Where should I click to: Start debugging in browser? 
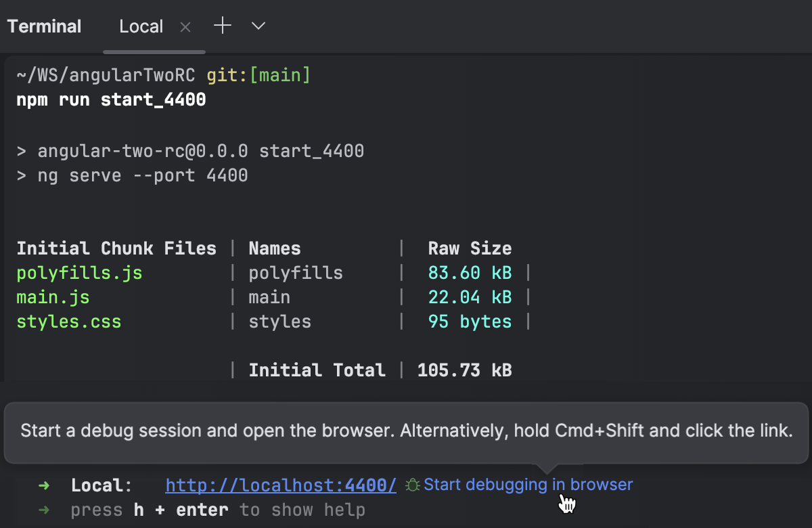coord(528,484)
